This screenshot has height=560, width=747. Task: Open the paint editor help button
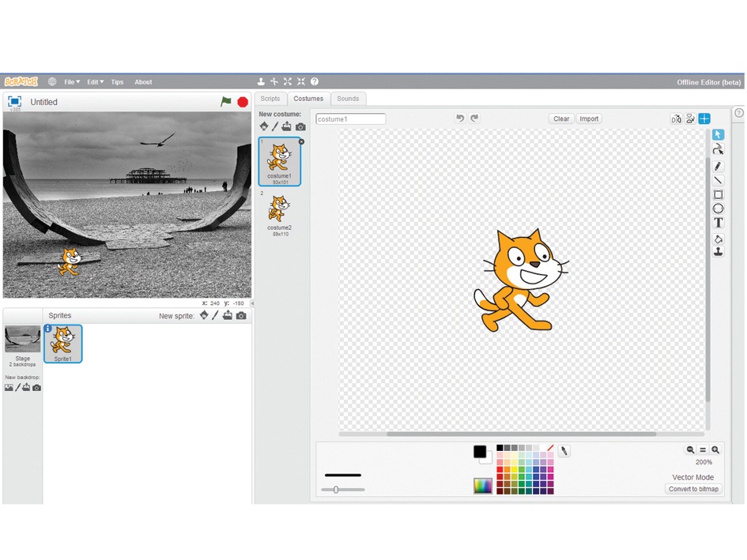[738, 113]
